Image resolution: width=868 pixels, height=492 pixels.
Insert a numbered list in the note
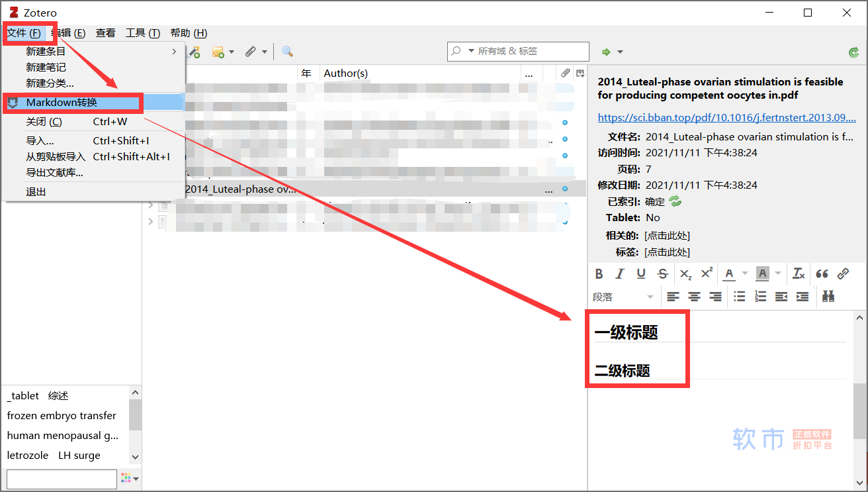point(760,297)
